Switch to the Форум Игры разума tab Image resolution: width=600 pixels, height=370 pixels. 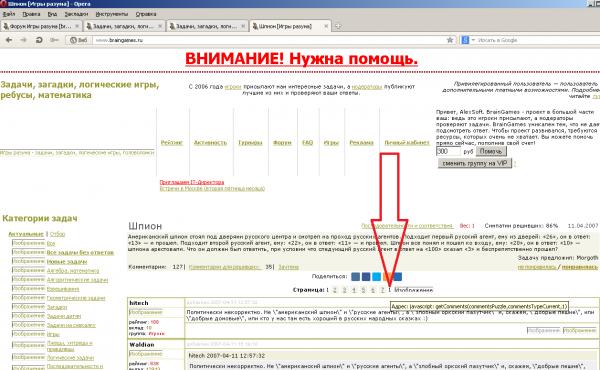point(41,26)
